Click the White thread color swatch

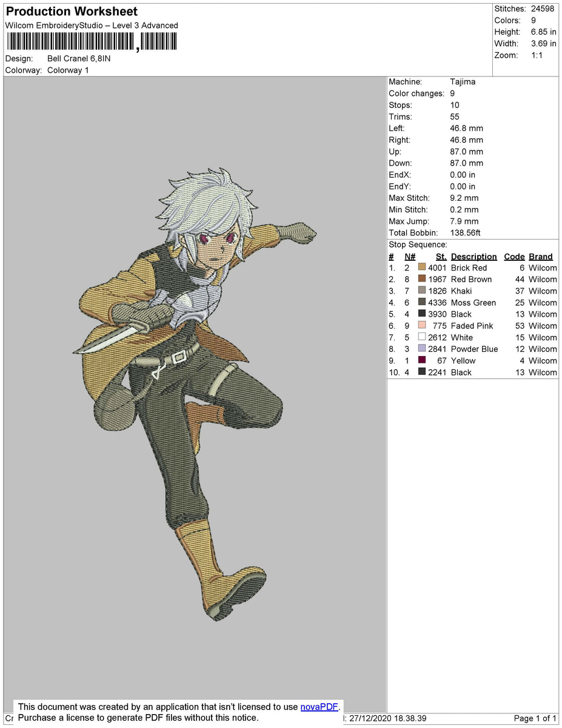pos(422,337)
